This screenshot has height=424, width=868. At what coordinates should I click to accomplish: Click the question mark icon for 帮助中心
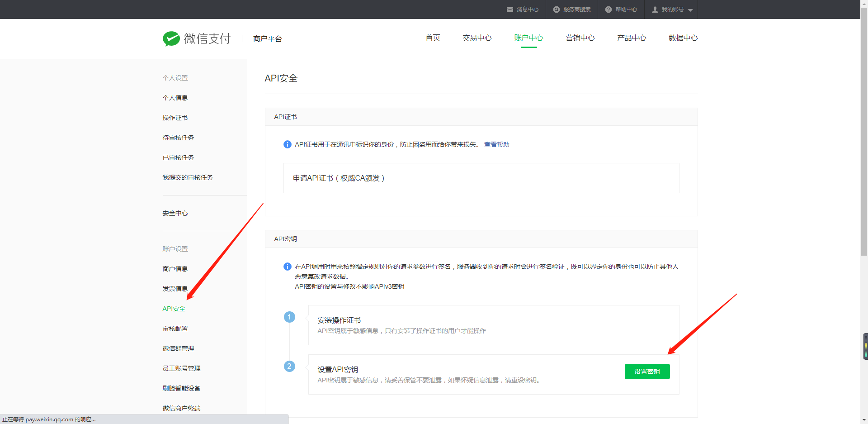coord(609,10)
